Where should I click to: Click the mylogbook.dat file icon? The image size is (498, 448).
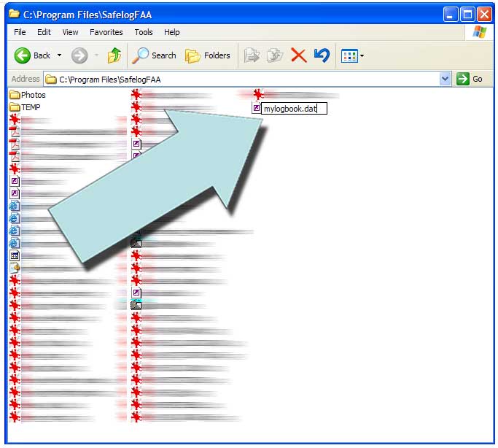[256, 108]
